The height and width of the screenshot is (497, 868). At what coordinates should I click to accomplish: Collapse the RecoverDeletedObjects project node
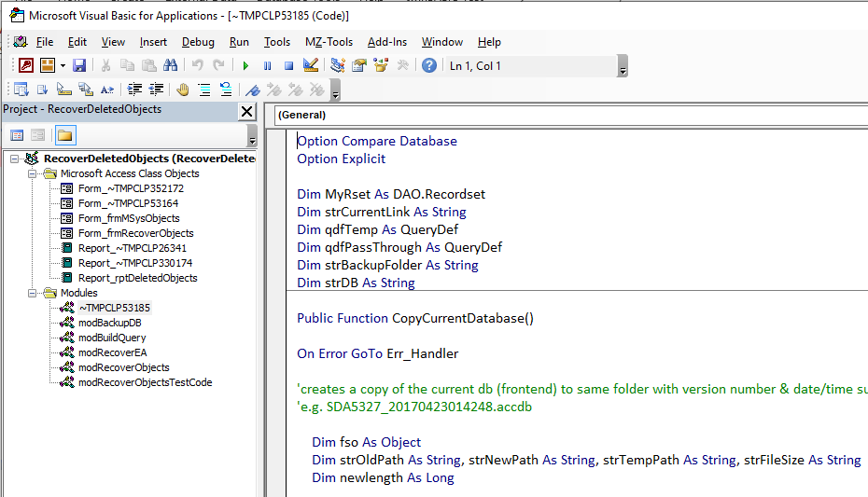pyautogui.click(x=14, y=159)
